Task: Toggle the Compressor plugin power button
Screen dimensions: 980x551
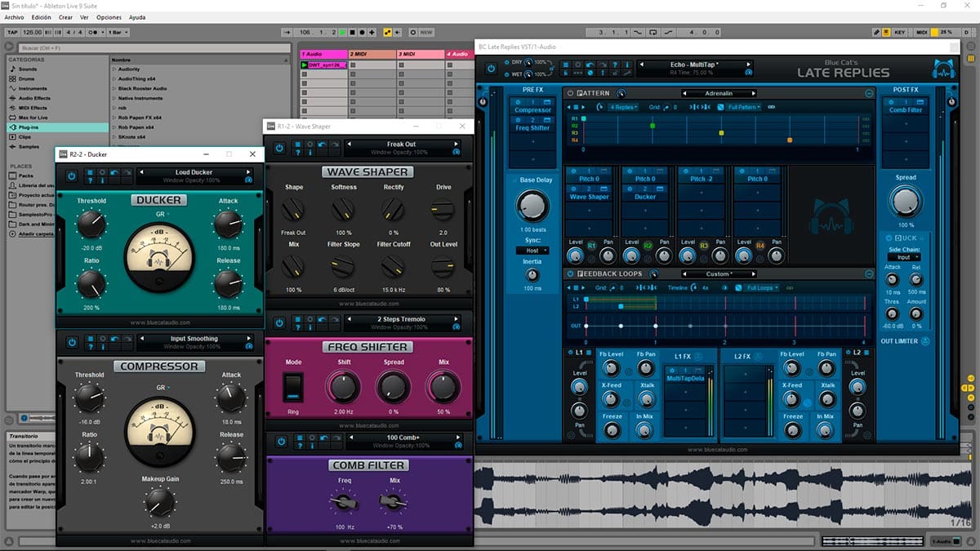Action: coord(71,342)
